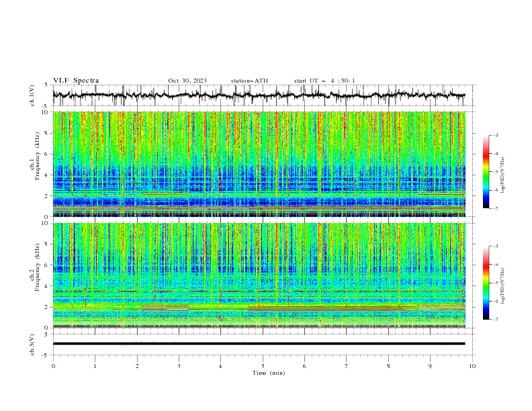The height and width of the screenshot is (411, 532).
Task: Select the date text "Oct. 30, 2023"
Action: pos(187,81)
